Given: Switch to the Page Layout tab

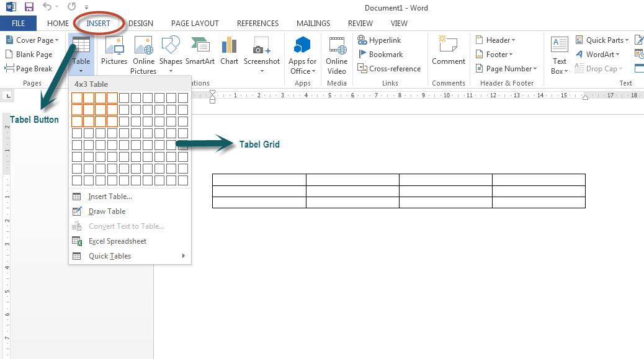Looking at the screenshot, I should coord(195,24).
